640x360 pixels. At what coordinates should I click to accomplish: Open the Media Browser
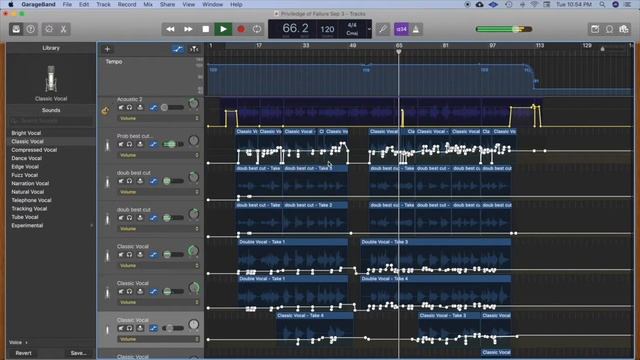click(x=624, y=29)
